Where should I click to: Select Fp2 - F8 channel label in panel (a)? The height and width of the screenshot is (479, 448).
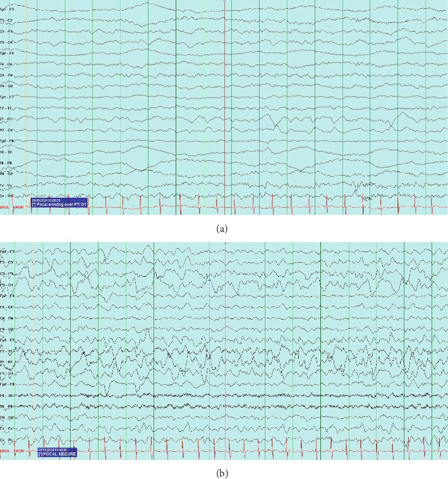(x=8, y=140)
